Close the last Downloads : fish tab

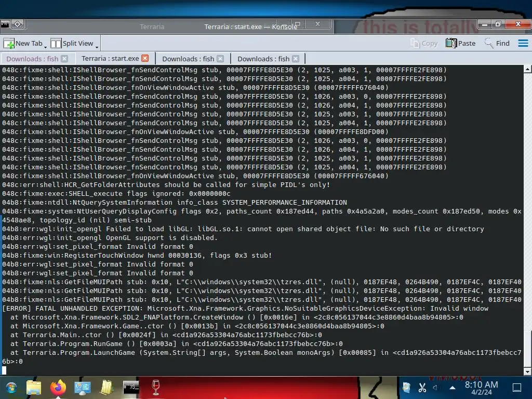(296, 59)
